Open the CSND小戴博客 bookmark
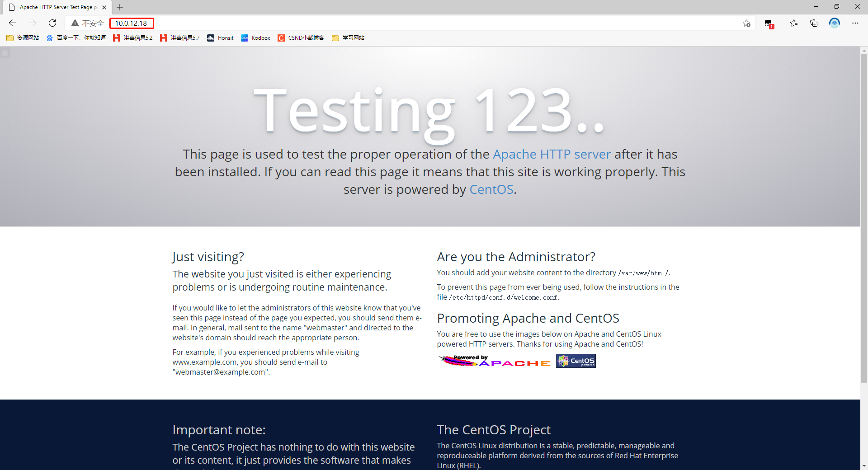The height and width of the screenshot is (470, 868). (x=301, y=38)
